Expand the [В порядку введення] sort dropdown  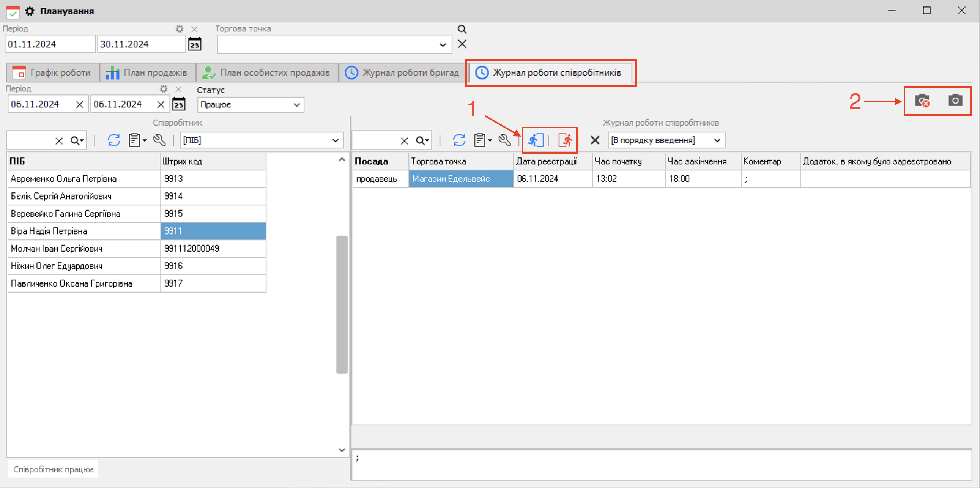click(717, 140)
